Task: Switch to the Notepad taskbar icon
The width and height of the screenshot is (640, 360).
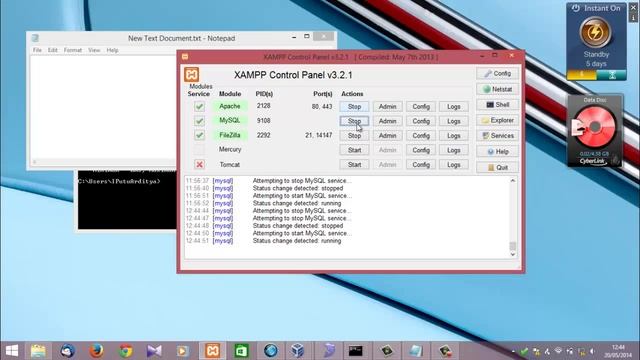Action: pos(415,351)
